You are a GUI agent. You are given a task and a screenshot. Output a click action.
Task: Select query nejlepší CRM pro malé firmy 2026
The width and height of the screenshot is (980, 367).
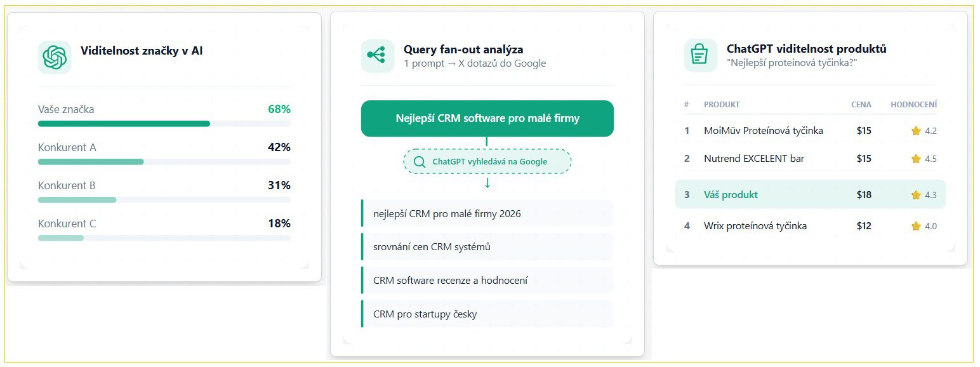pos(487,213)
